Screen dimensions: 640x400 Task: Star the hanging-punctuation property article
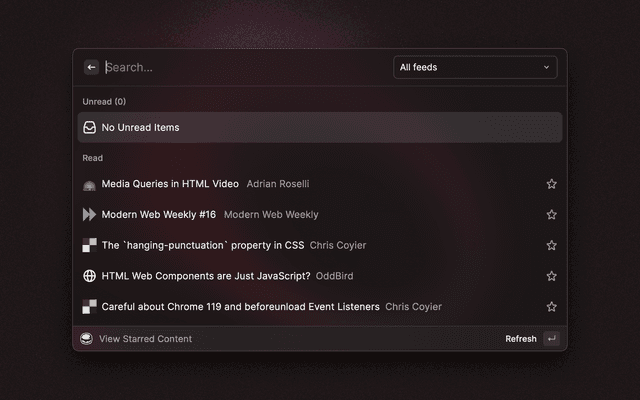coord(551,245)
